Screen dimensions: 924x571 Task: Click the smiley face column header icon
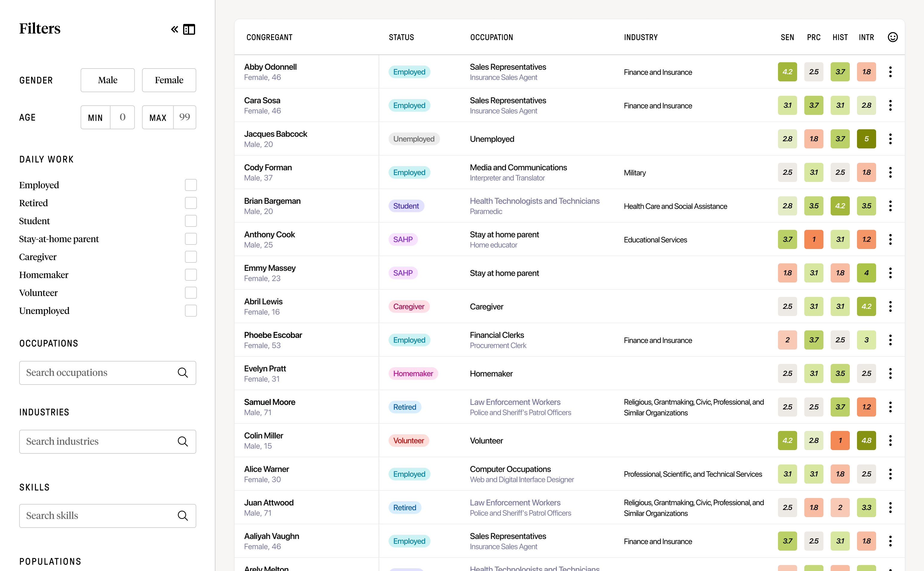click(x=893, y=37)
